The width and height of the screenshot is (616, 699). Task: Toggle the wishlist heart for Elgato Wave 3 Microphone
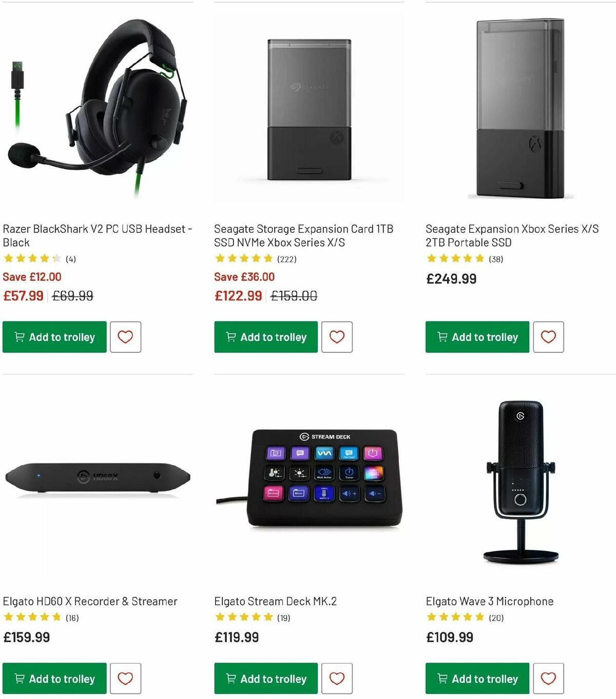(x=549, y=678)
